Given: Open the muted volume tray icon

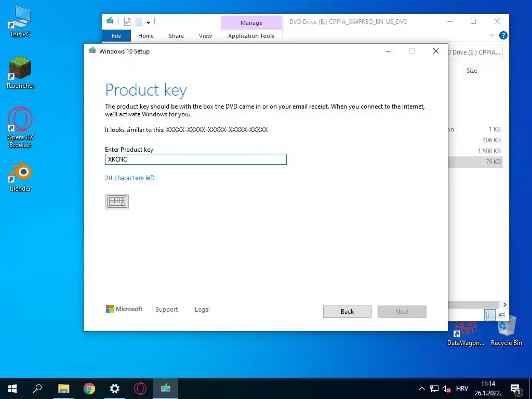Looking at the screenshot, I should click(x=446, y=389).
